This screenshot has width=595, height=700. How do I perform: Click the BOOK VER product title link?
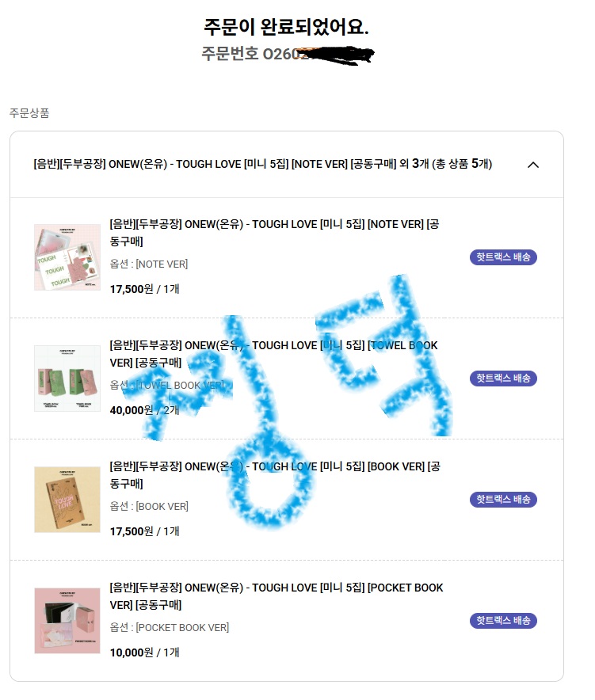pyautogui.click(x=275, y=475)
